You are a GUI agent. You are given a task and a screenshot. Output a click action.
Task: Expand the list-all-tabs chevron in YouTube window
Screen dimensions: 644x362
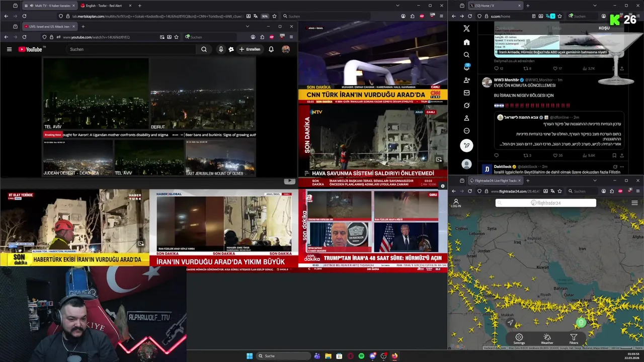point(247,26)
